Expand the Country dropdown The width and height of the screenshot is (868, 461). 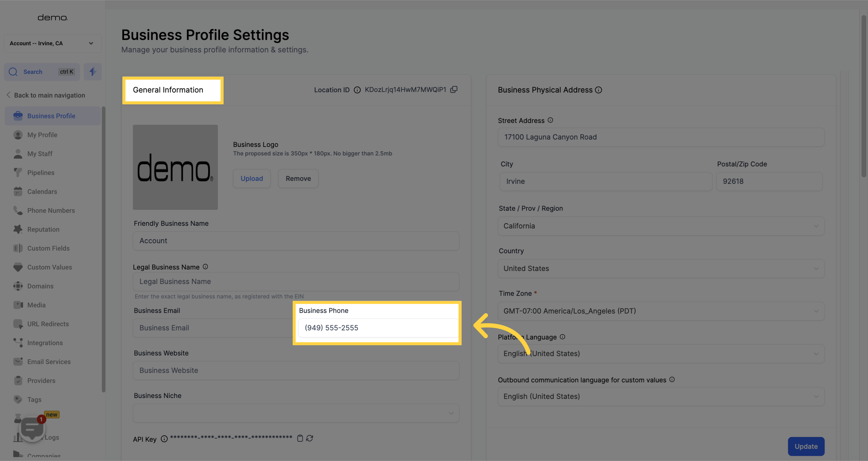click(660, 268)
